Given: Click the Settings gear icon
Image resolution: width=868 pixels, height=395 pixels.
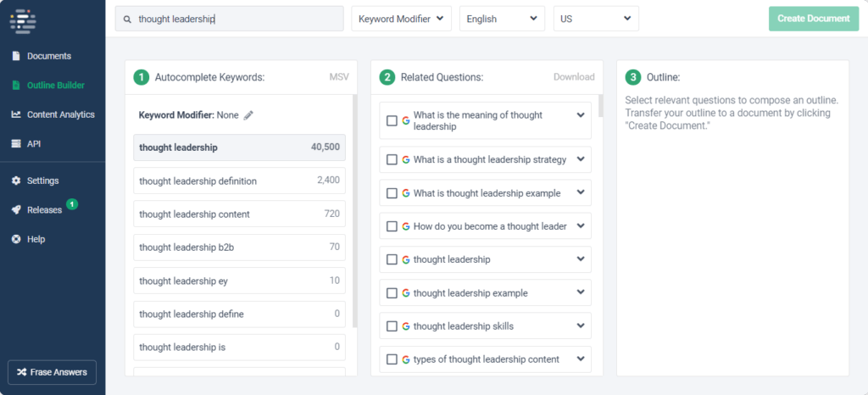Looking at the screenshot, I should click(15, 181).
